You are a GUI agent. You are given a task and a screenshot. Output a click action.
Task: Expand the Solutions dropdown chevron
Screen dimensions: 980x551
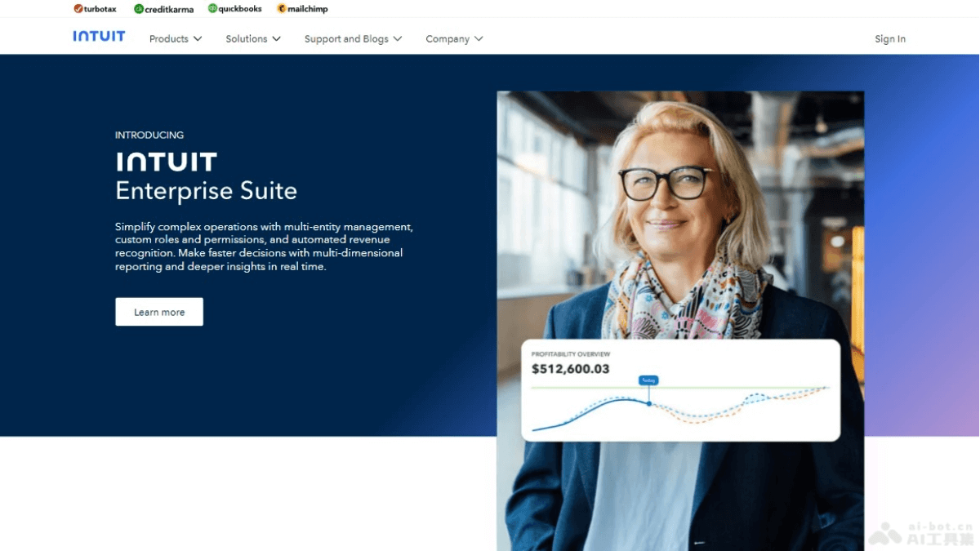click(x=277, y=39)
